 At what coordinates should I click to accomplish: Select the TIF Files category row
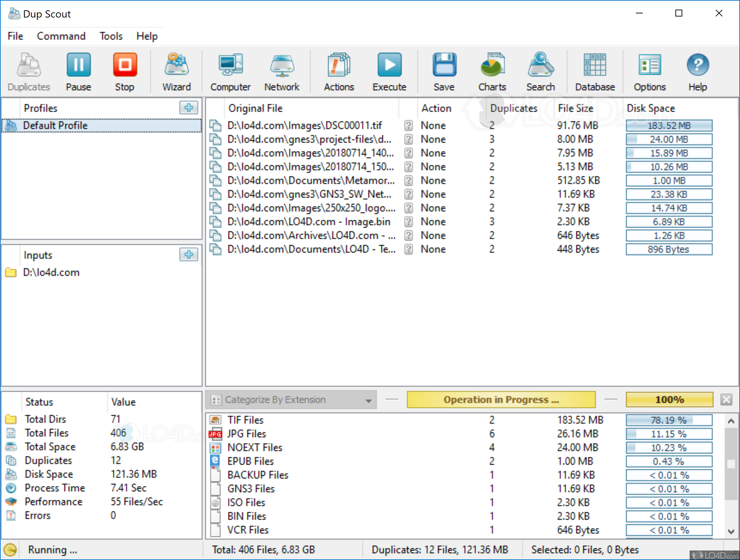[245, 420]
